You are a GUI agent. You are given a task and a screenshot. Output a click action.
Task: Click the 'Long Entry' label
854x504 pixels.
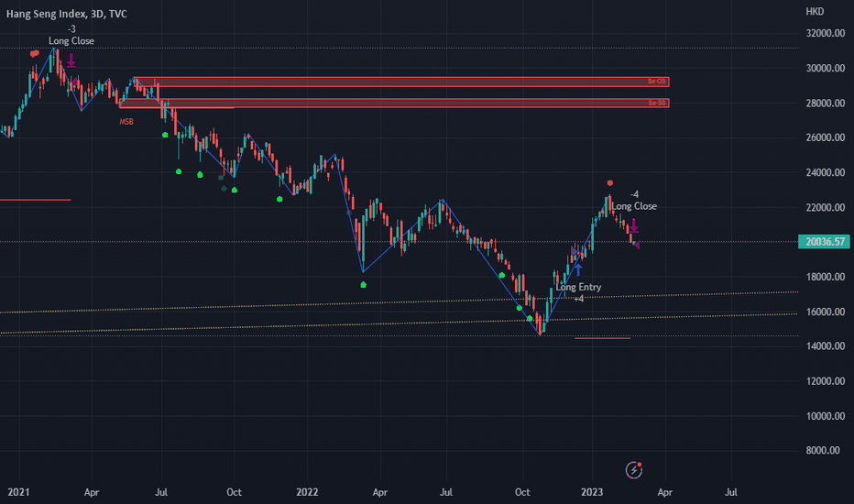[x=578, y=287]
